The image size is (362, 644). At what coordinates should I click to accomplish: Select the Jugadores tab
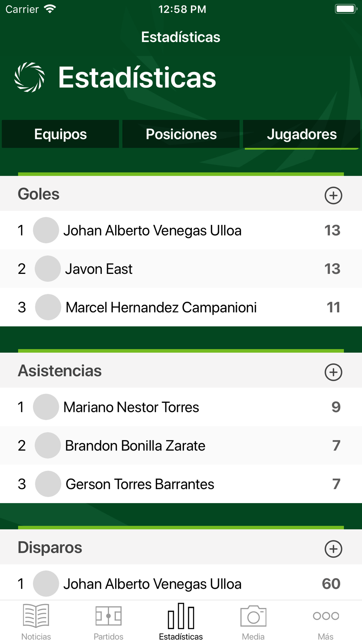(302, 134)
